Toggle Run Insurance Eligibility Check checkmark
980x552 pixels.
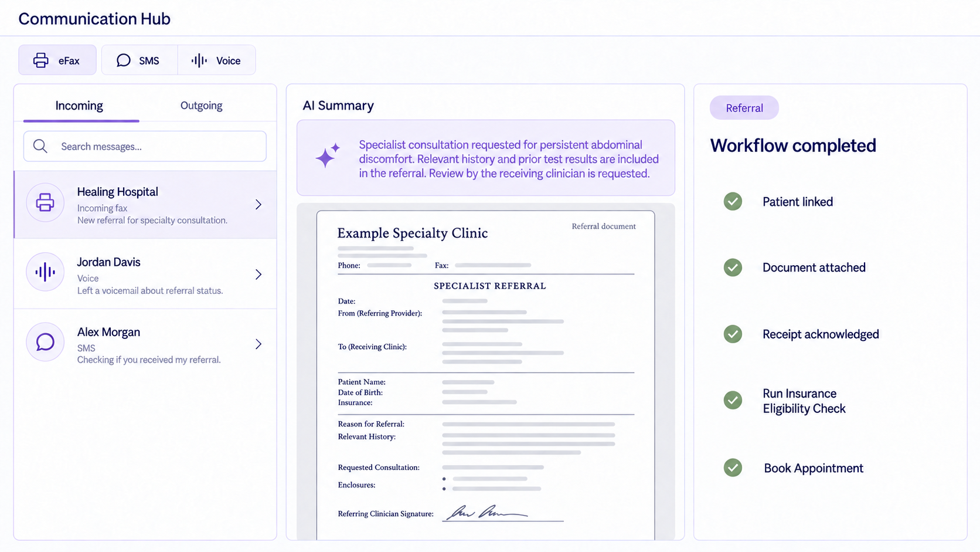point(733,400)
